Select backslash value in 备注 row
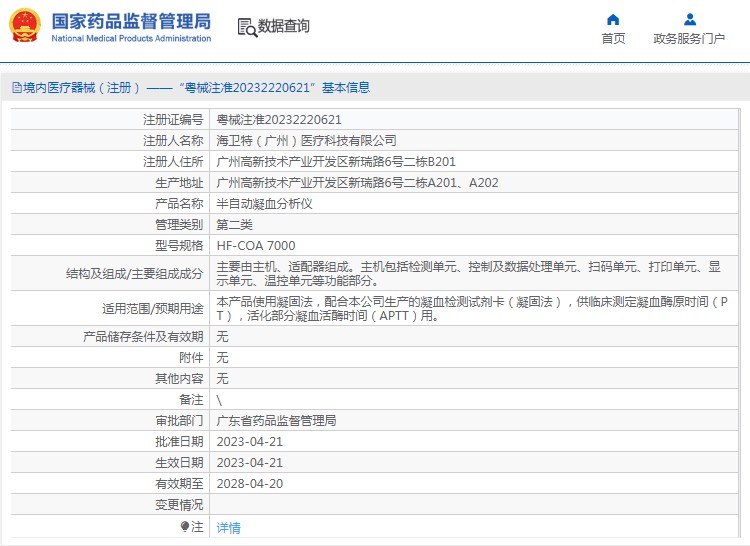Screen dimensions: 750x546 click(x=219, y=400)
